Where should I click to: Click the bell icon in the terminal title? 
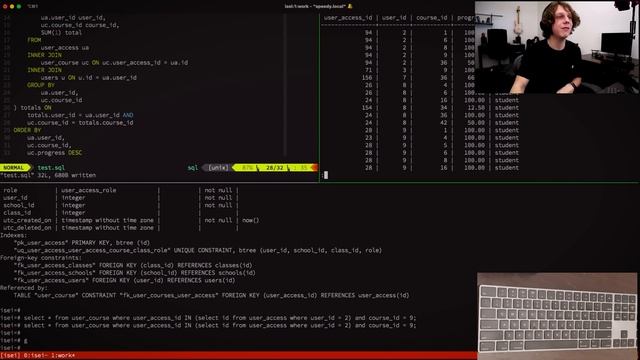[350, 6]
